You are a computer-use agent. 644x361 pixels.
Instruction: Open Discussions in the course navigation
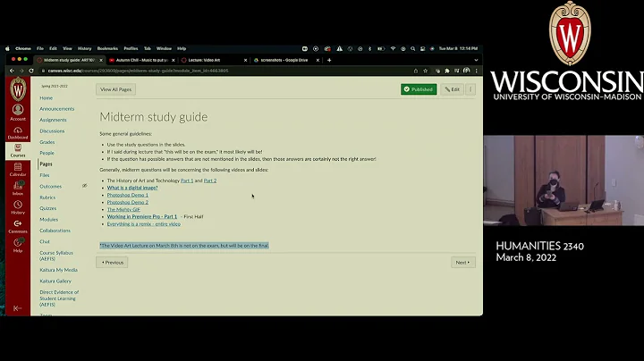52,130
